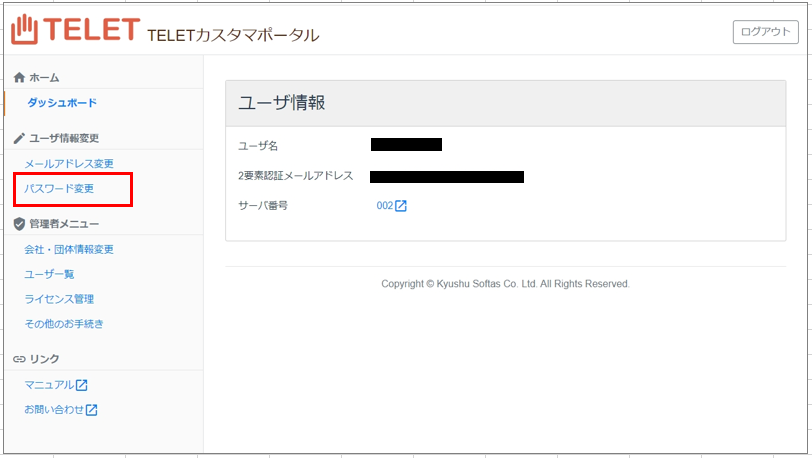The image size is (812, 458).
Task: Open パスワード変更 in the sidebar
Action: pos(59,189)
